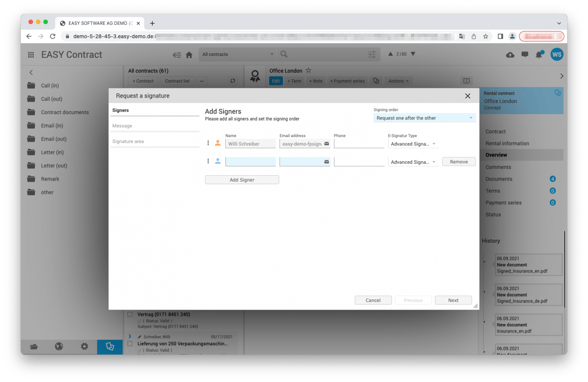The width and height of the screenshot is (588, 382).
Task: Click the envelope icon in Willi Schreiber's email field
Action: [x=326, y=144]
